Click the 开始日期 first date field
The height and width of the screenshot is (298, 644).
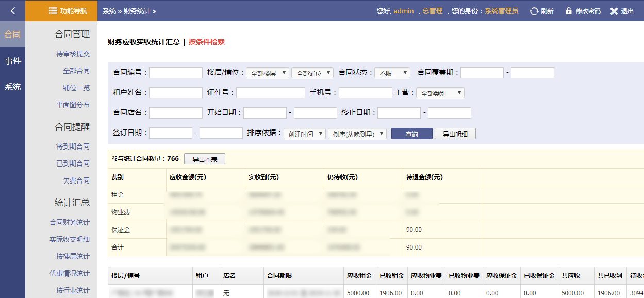click(265, 113)
